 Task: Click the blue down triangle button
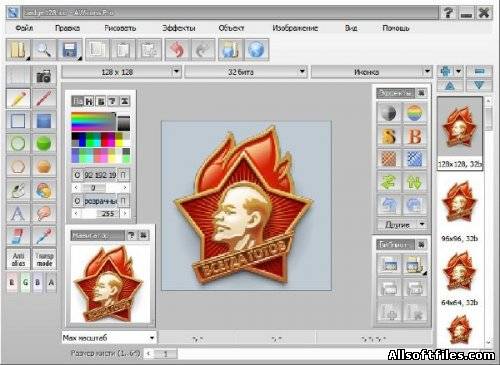point(479,85)
